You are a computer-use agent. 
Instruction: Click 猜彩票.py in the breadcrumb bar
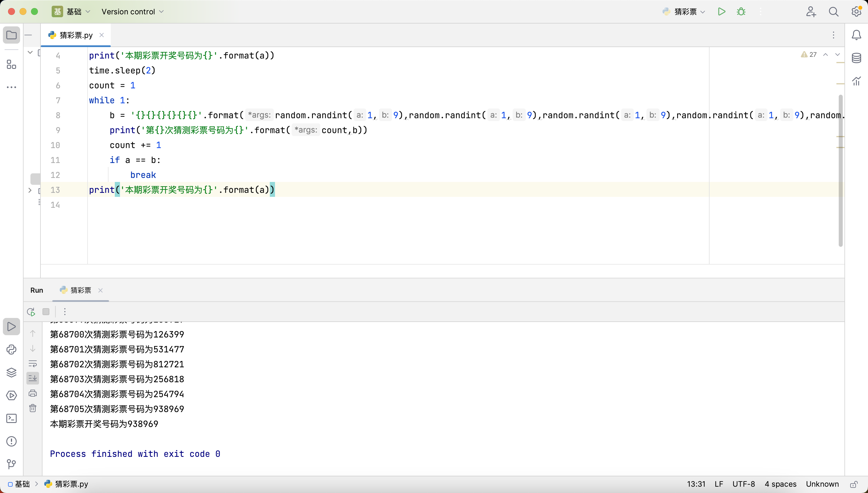click(x=66, y=484)
